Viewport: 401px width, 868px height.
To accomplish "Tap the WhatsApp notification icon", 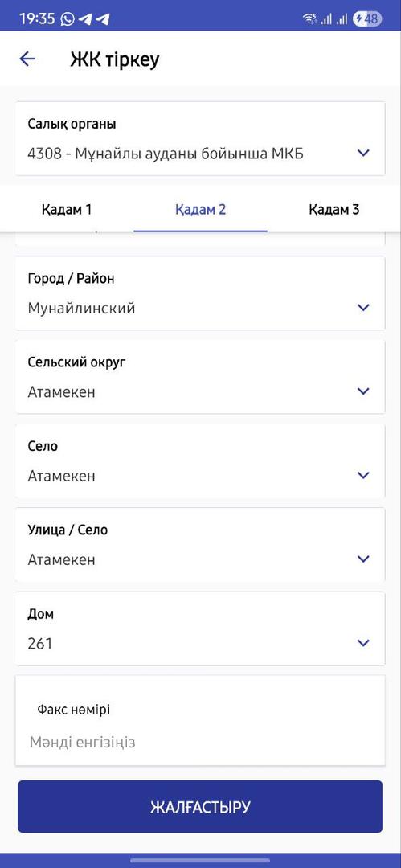I will [68, 18].
